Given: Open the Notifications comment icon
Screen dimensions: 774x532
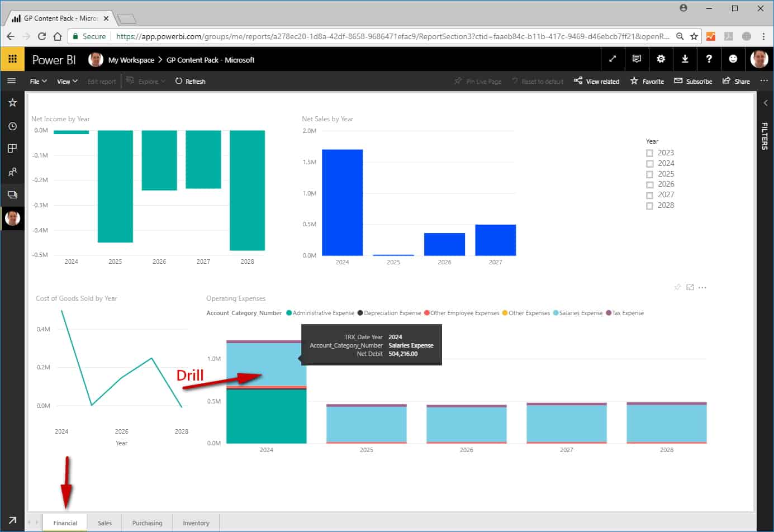Looking at the screenshot, I should (x=637, y=59).
